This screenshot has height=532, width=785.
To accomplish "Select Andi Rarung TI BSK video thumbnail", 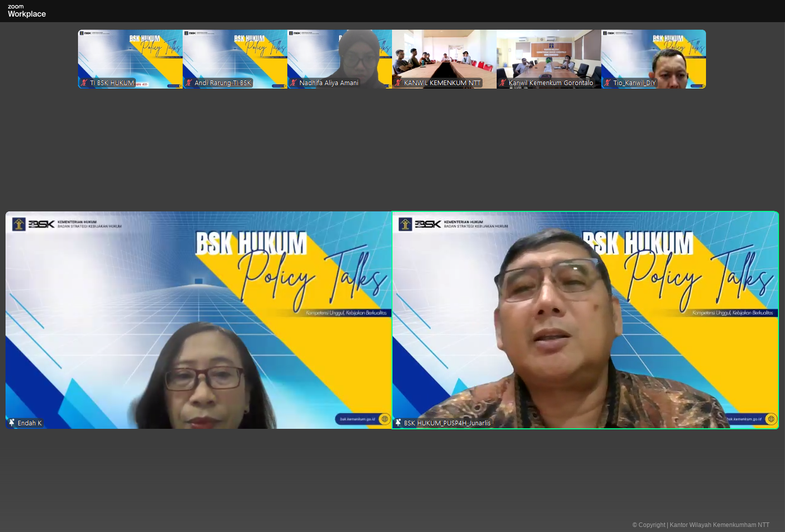I will (235, 55).
